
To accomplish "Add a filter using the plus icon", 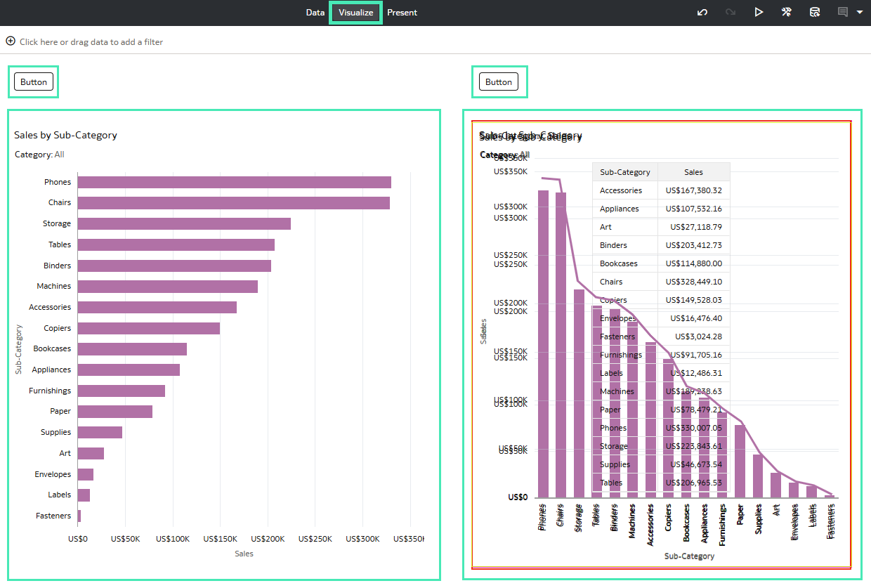I will coord(11,41).
